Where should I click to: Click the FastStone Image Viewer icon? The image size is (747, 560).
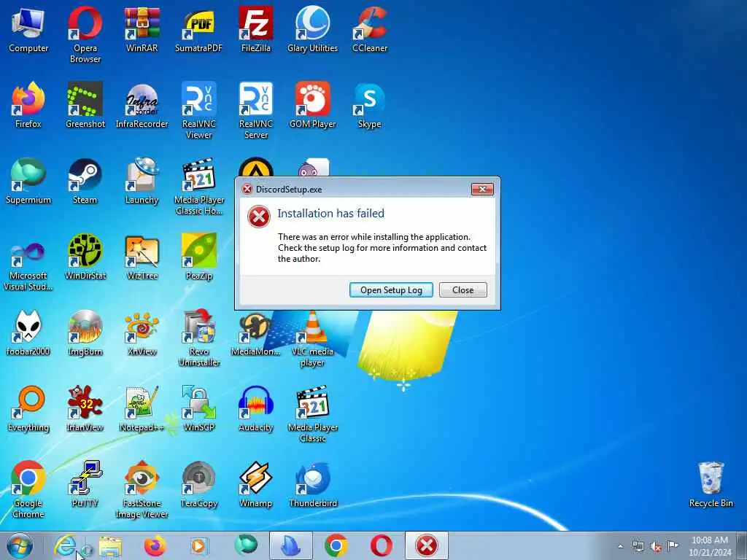click(142, 489)
